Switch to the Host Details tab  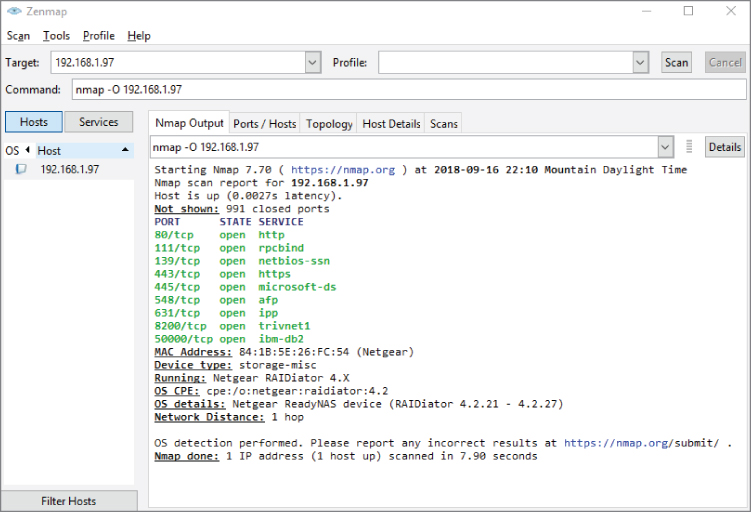point(391,124)
